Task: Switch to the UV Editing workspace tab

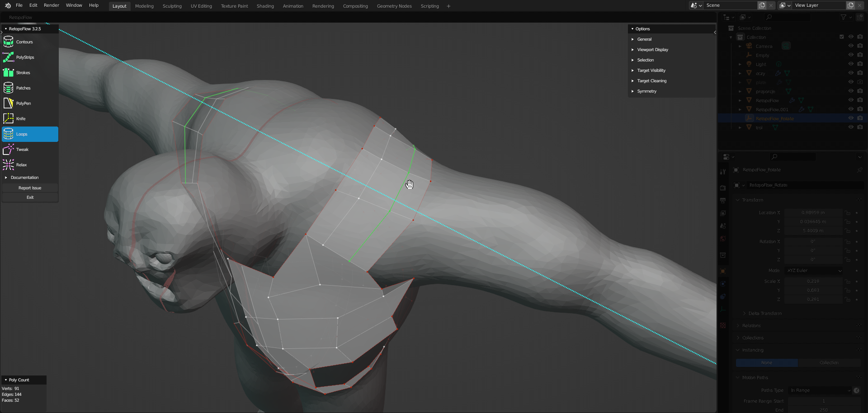Action: click(201, 6)
